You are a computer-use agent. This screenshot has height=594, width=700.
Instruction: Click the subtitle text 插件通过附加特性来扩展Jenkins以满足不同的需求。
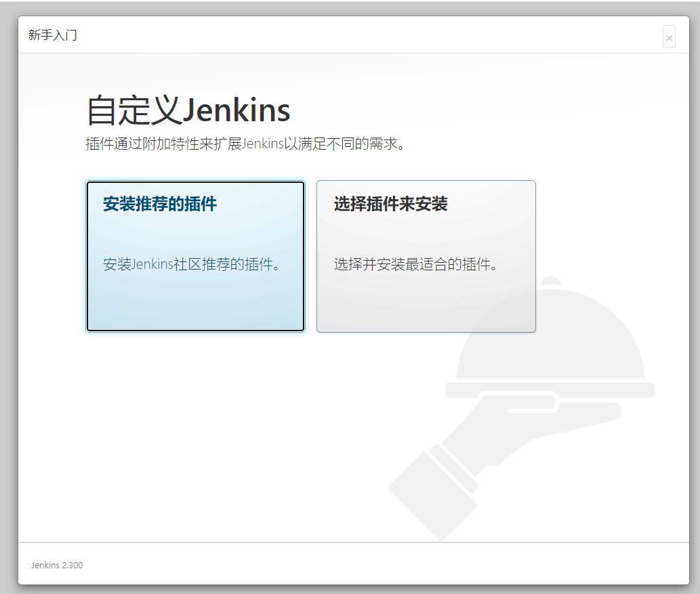[x=245, y=144]
